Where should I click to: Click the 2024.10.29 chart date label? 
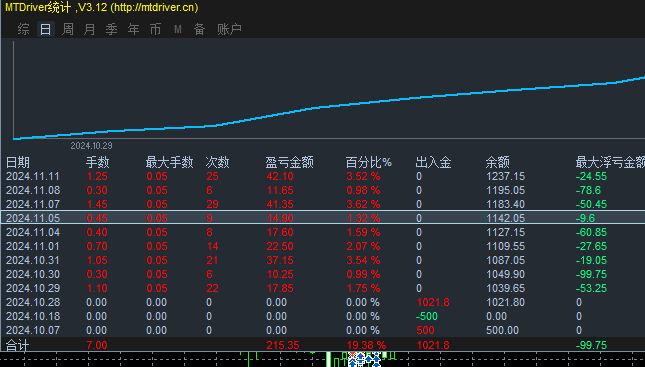click(x=91, y=146)
